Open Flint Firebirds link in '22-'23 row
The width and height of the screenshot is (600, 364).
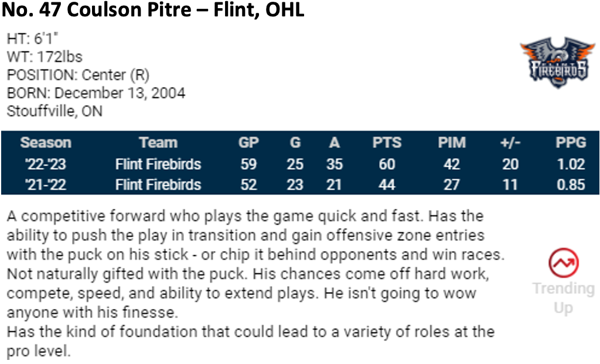158,164
